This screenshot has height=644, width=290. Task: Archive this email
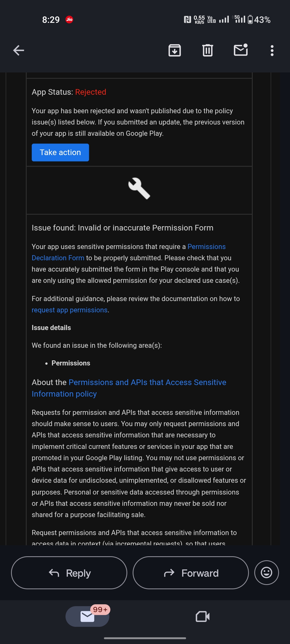click(175, 50)
